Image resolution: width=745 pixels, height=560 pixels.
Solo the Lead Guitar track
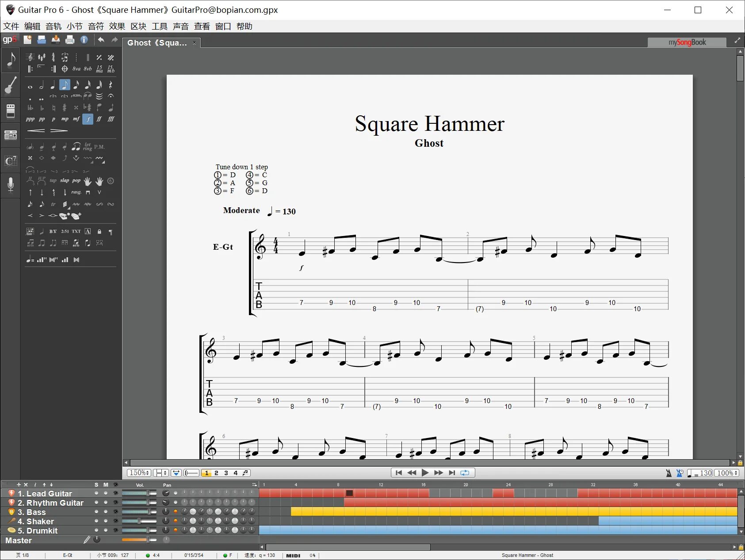tap(96, 493)
